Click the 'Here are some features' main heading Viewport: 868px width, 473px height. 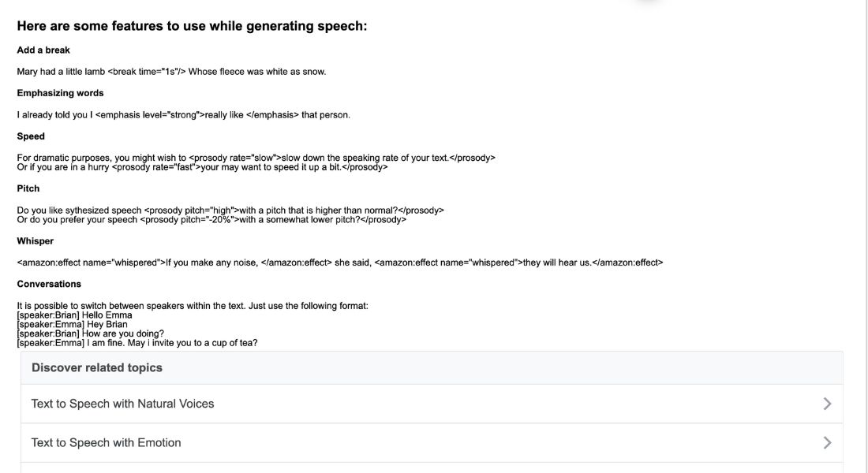pyautogui.click(x=192, y=26)
